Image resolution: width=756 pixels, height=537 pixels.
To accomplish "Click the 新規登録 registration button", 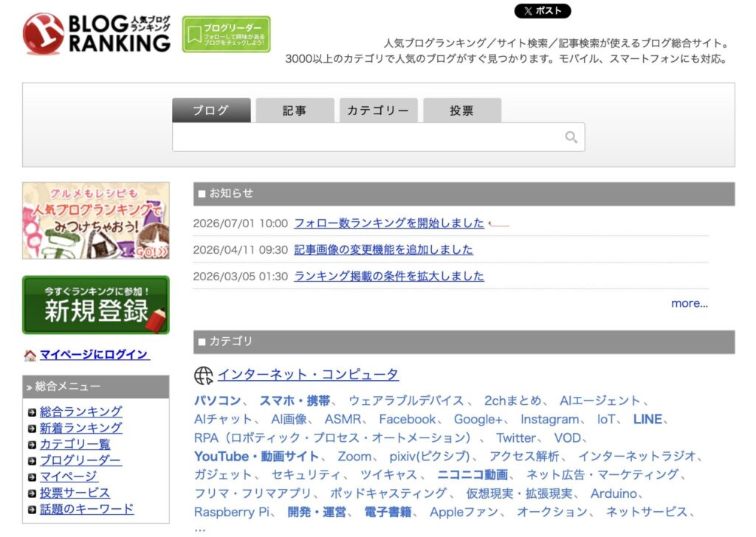I will (x=96, y=305).
